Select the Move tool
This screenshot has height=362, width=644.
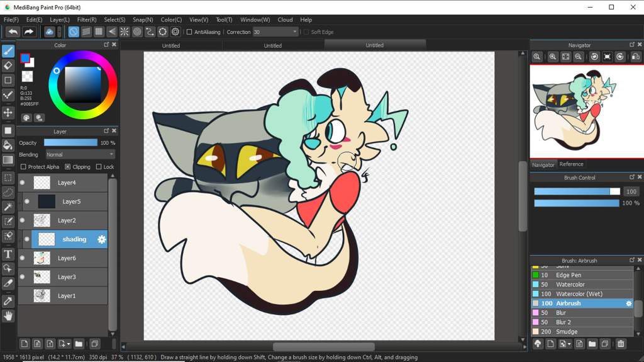pos(8,113)
